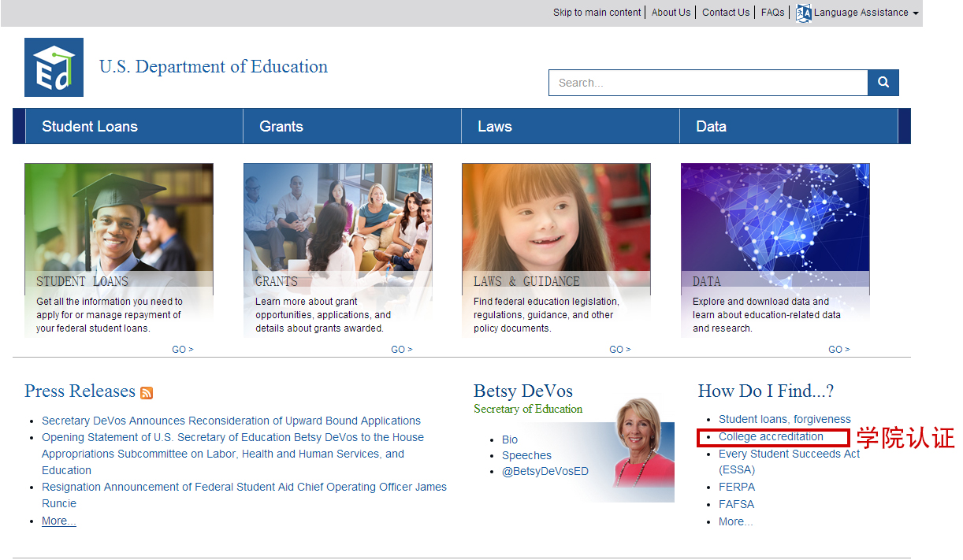
Task: Open the Student Loans graduate photo
Action: [x=118, y=217]
